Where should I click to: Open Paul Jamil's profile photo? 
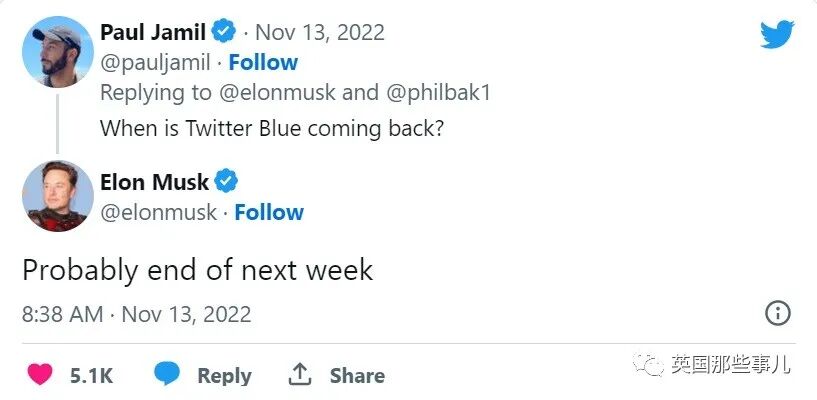(58, 51)
